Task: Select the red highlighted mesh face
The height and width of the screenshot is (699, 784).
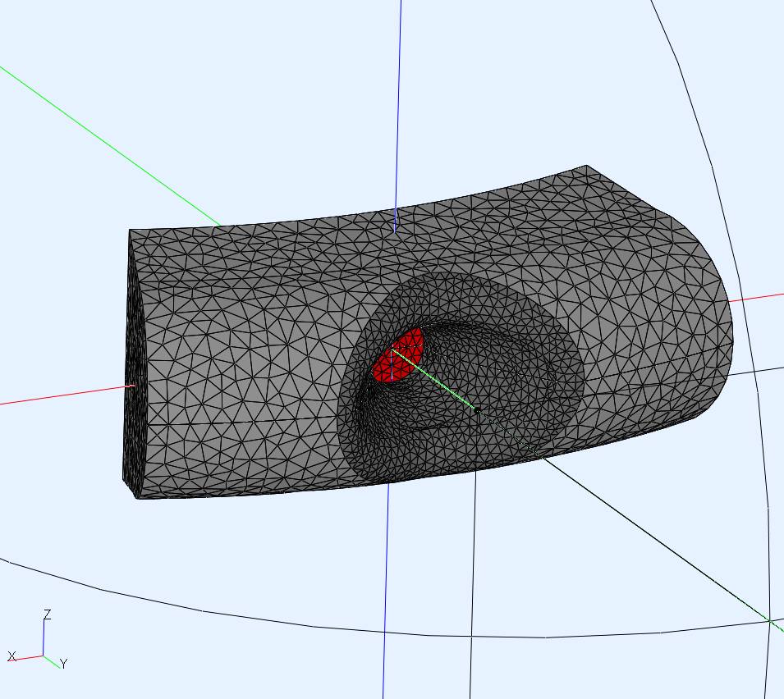Action: point(398,355)
